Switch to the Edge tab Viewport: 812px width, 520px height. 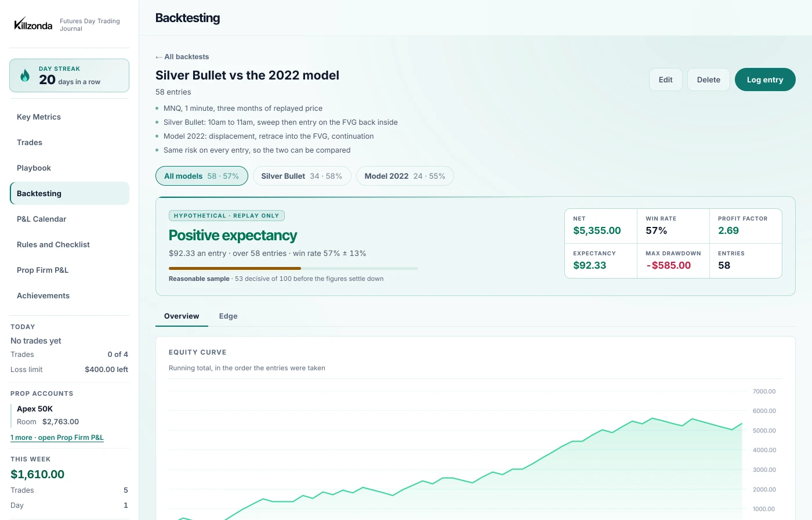229,316
